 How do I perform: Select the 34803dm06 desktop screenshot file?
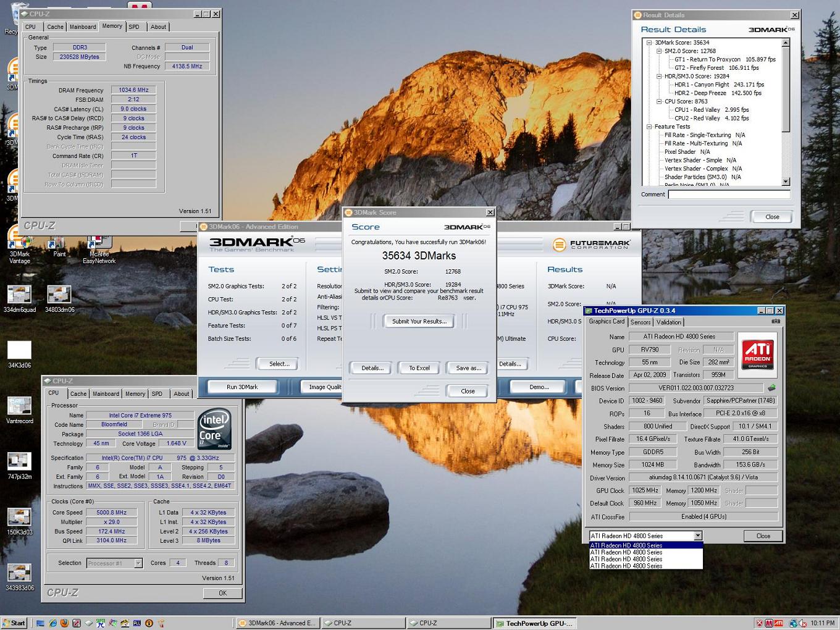[x=59, y=300]
